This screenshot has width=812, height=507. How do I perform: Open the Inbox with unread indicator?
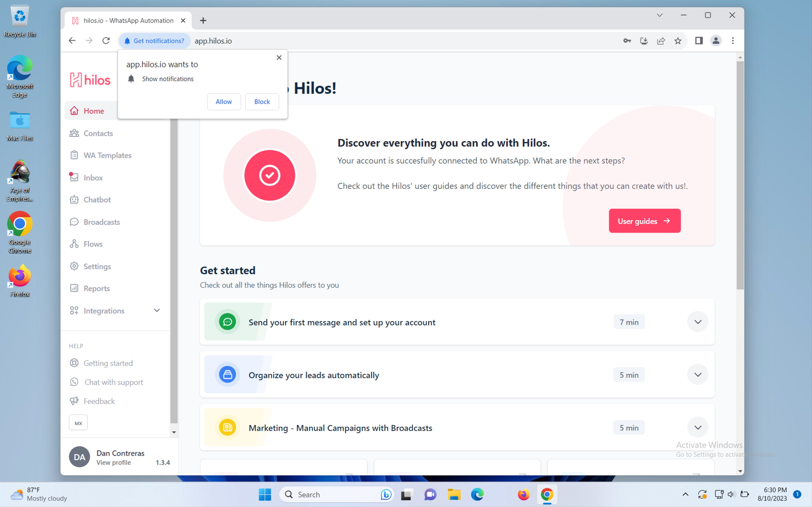point(93,177)
